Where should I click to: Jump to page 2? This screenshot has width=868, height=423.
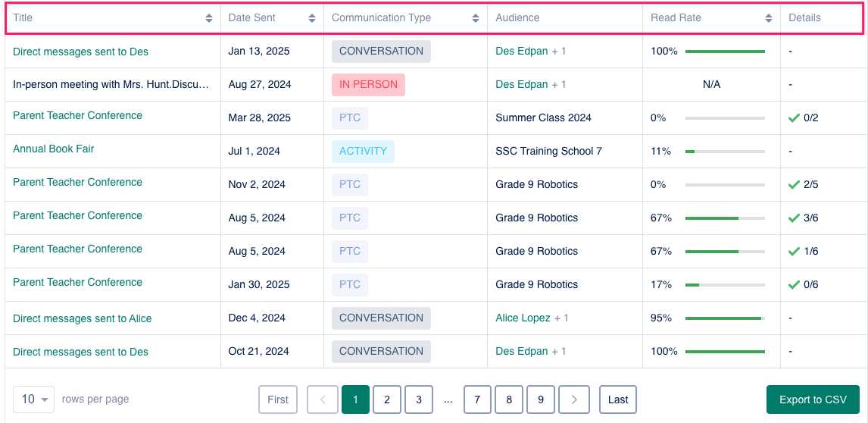tap(387, 399)
